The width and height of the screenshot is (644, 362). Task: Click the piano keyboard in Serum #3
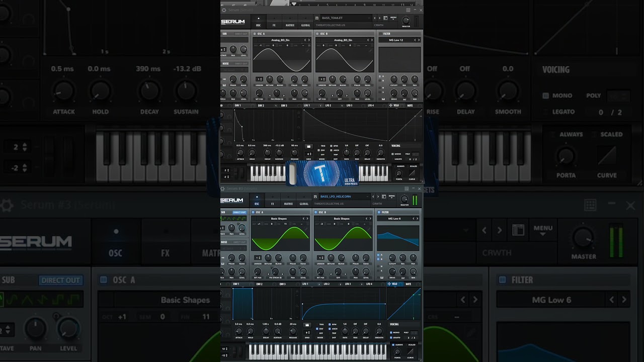(x=318, y=352)
